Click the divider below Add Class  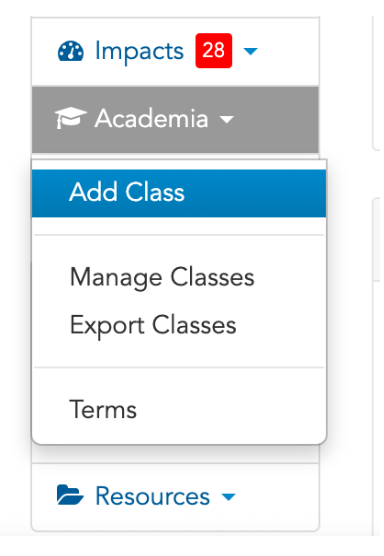click(x=179, y=235)
